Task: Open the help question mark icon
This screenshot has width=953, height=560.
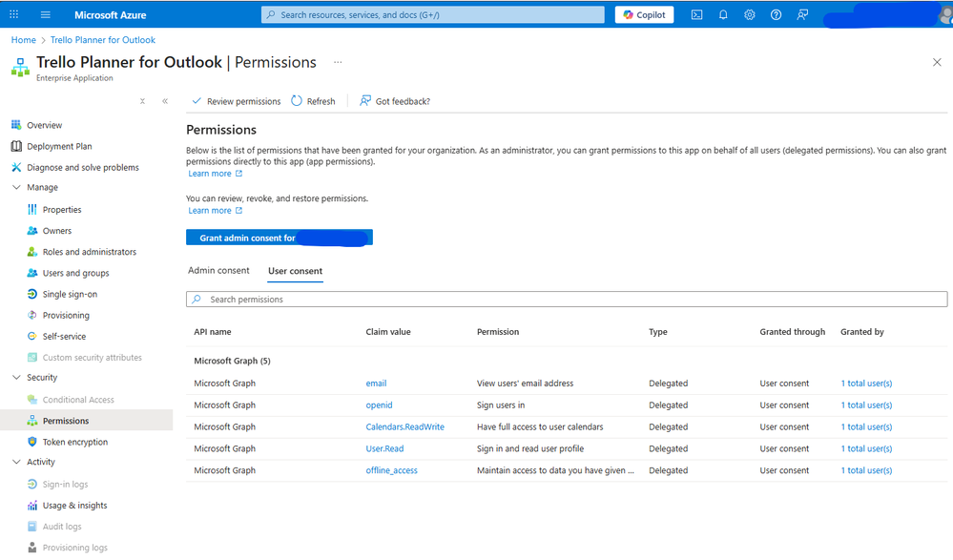Action: point(777,14)
